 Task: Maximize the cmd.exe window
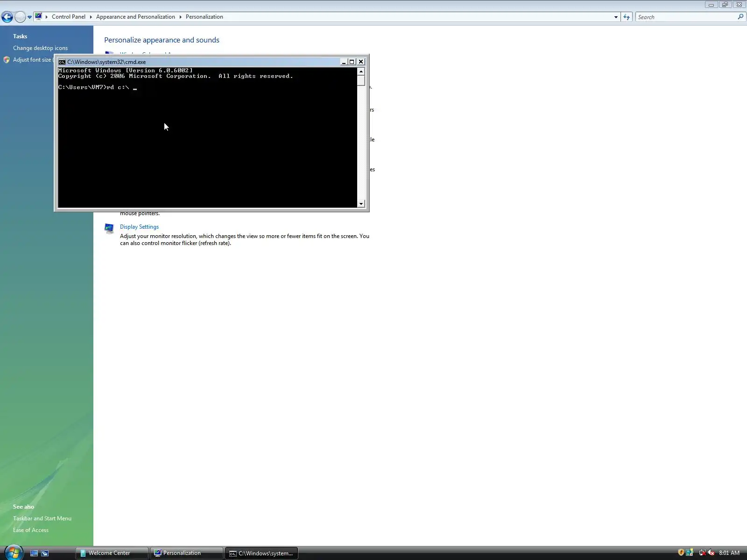point(352,62)
